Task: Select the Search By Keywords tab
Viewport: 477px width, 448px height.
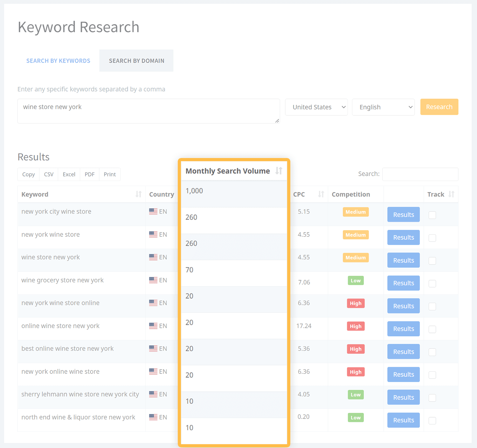Action: click(x=58, y=61)
